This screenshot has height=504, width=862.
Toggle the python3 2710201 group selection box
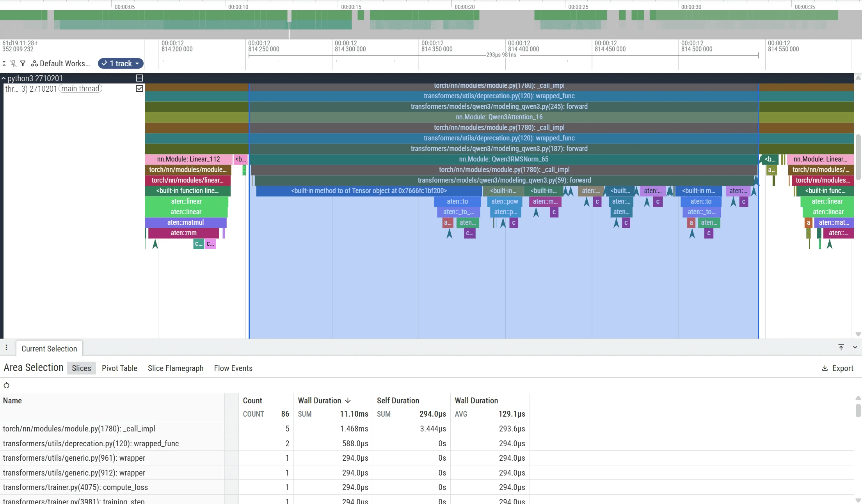139,78
